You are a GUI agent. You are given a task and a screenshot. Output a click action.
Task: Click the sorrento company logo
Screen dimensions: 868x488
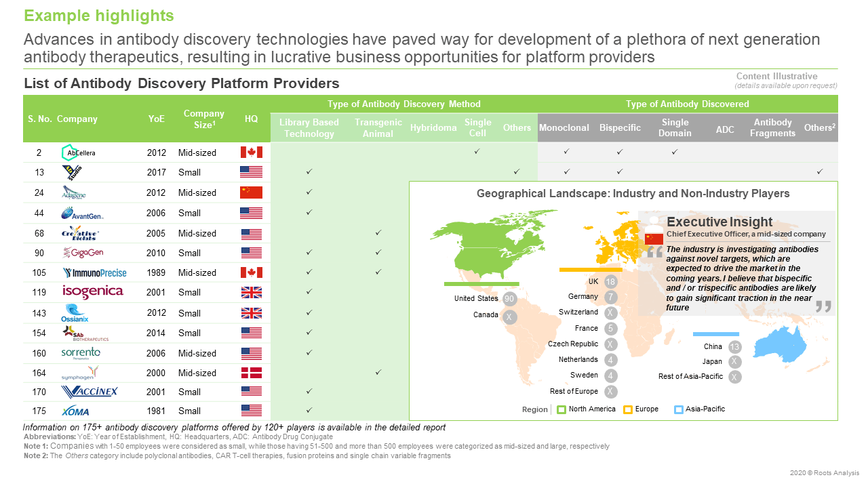(x=81, y=353)
